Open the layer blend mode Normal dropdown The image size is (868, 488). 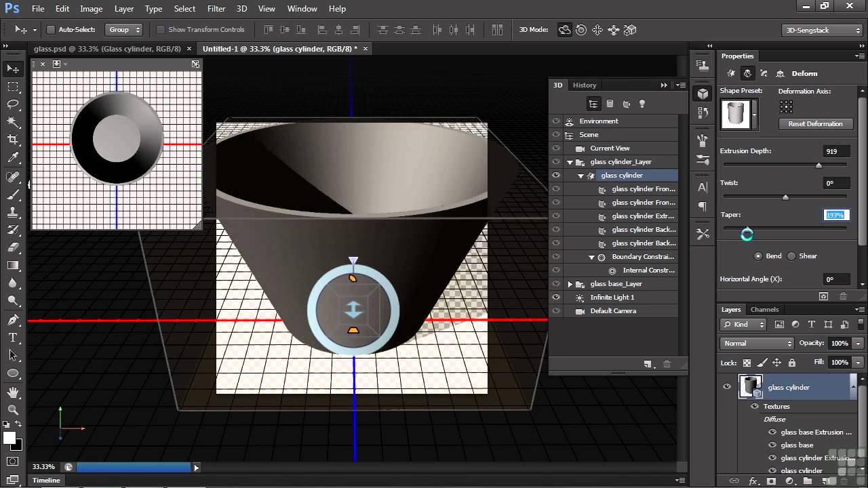coord(757,344)
